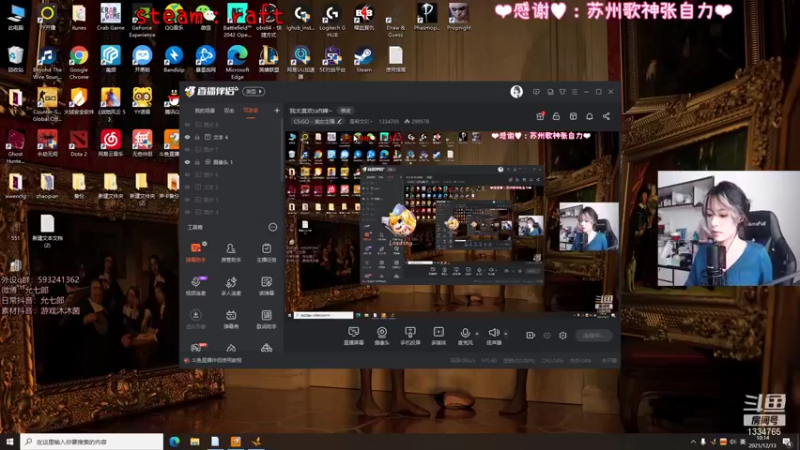This screenshot has width=800, height=450.
Task: Open Steam desktop shortcut
Action: coord(364,59)
